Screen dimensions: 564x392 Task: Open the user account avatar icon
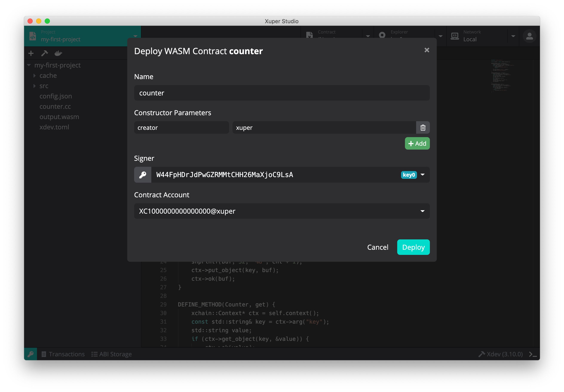[x=529, y=36]
